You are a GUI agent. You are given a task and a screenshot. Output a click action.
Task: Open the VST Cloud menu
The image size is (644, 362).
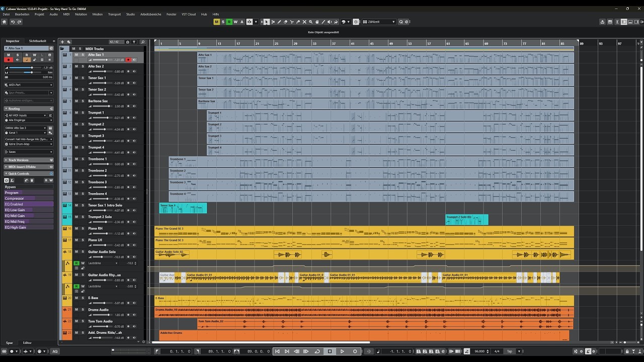(x=189, y=14)
